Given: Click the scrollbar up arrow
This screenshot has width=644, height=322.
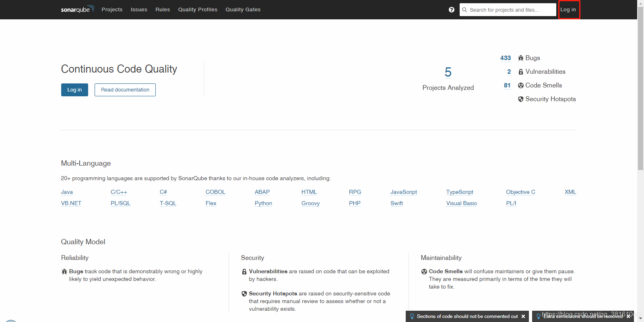Looking at the screenshot, I should point(640,3).
